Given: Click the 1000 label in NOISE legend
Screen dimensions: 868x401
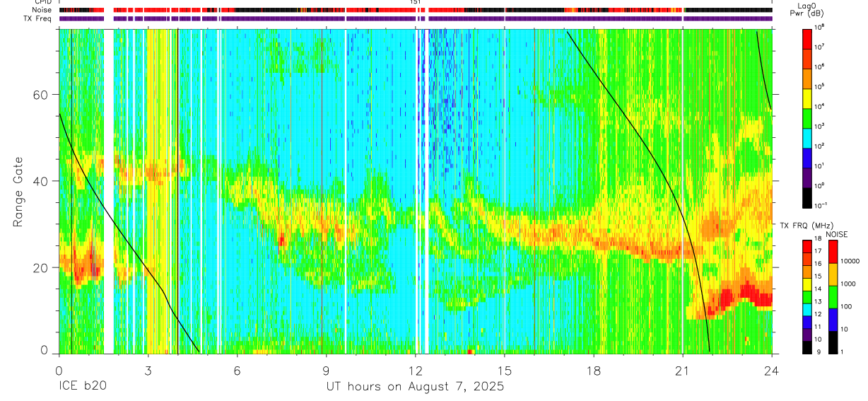Looking at the screenshot, I should (x=848, y=283).
